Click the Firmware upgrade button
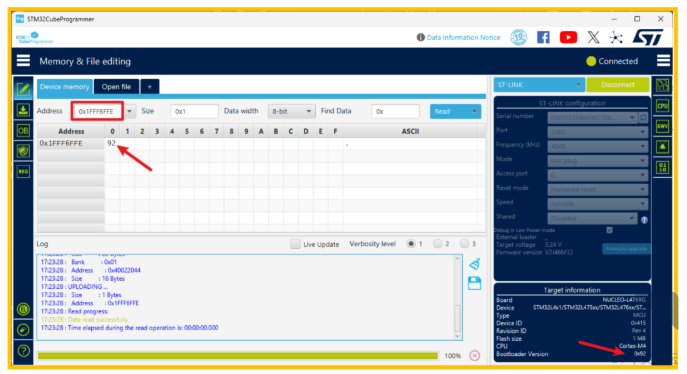 tap(626, 249)
